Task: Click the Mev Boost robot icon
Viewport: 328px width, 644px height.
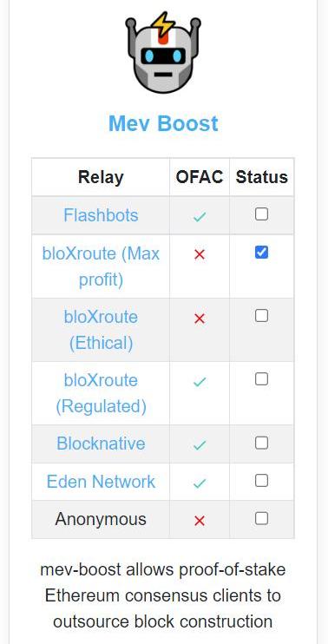Action: point(163,52)
